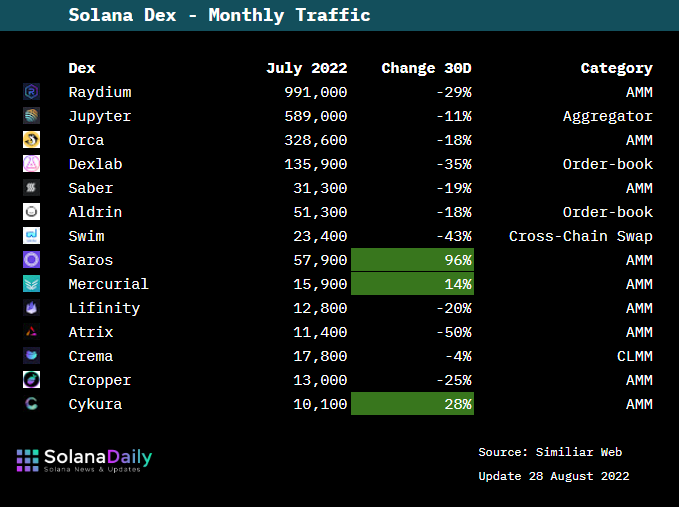Click the Dex column header
679x507 pixels.
(82, 68)
